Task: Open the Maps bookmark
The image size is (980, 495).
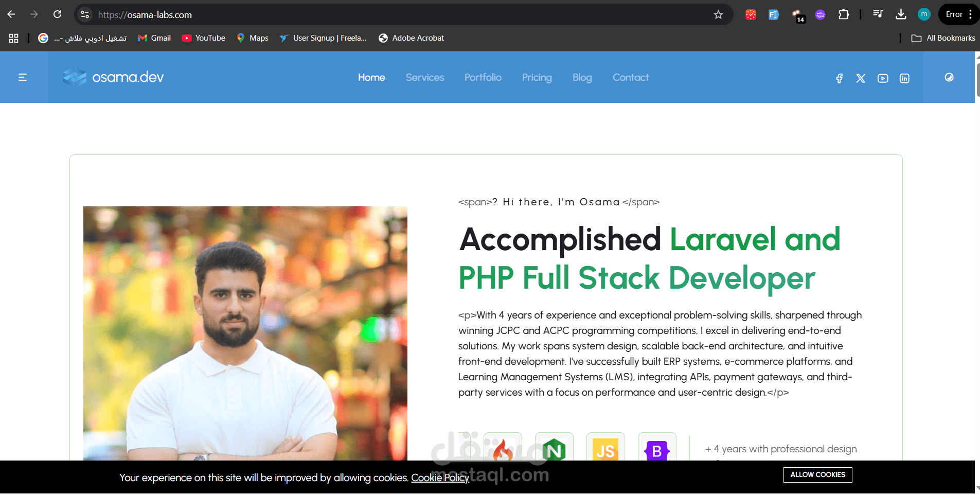Action: pyautogui.click(x=253, y=38)
